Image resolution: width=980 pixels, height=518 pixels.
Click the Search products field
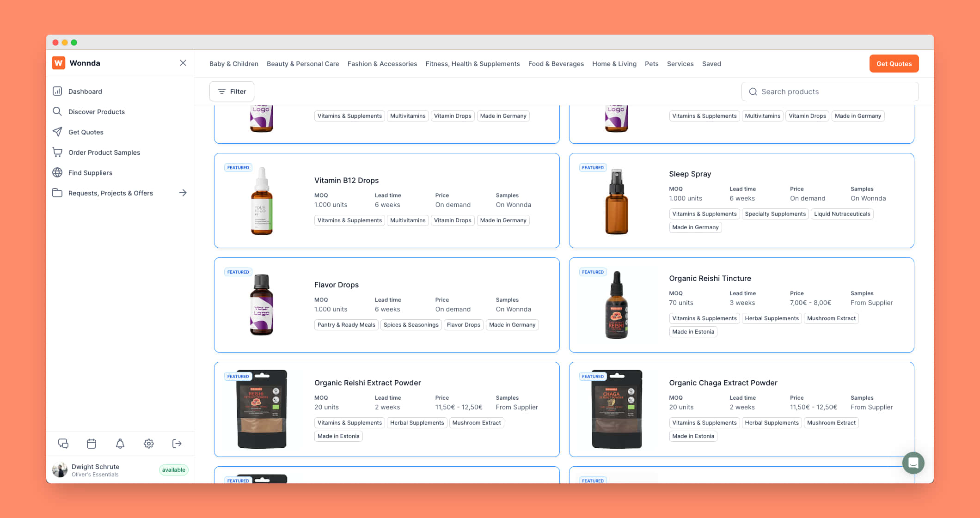pos(830,91)
